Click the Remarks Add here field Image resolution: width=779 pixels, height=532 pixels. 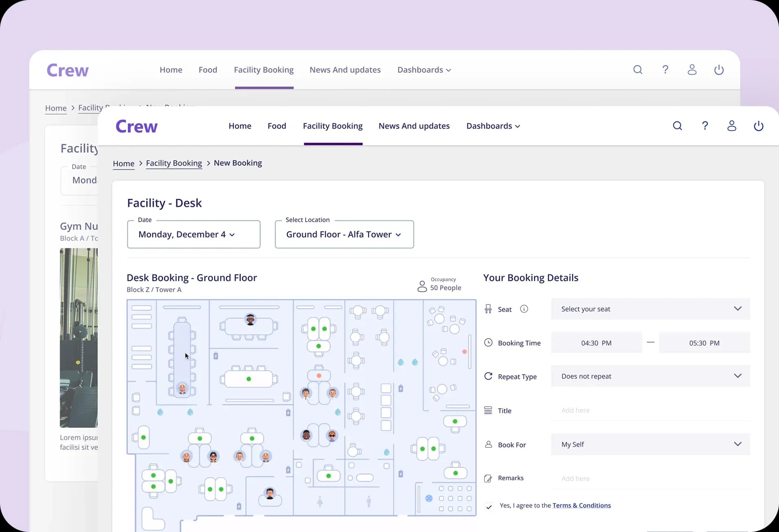(x=650, y=479)
